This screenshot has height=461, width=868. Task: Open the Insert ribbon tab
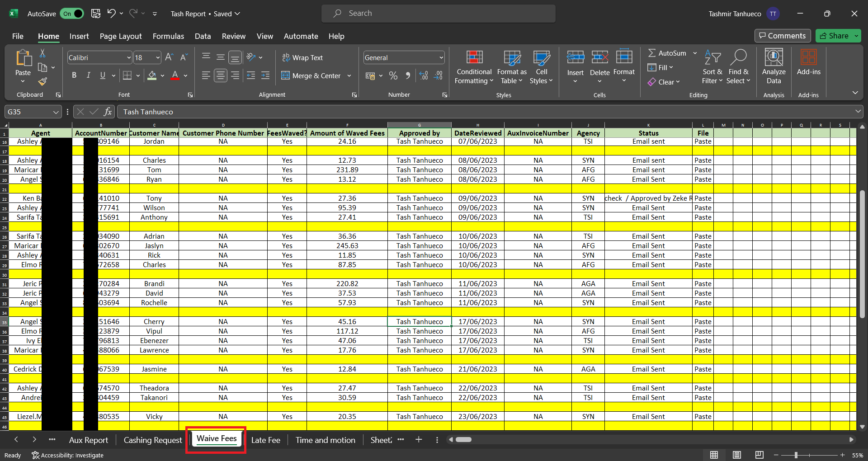[79, 36]
